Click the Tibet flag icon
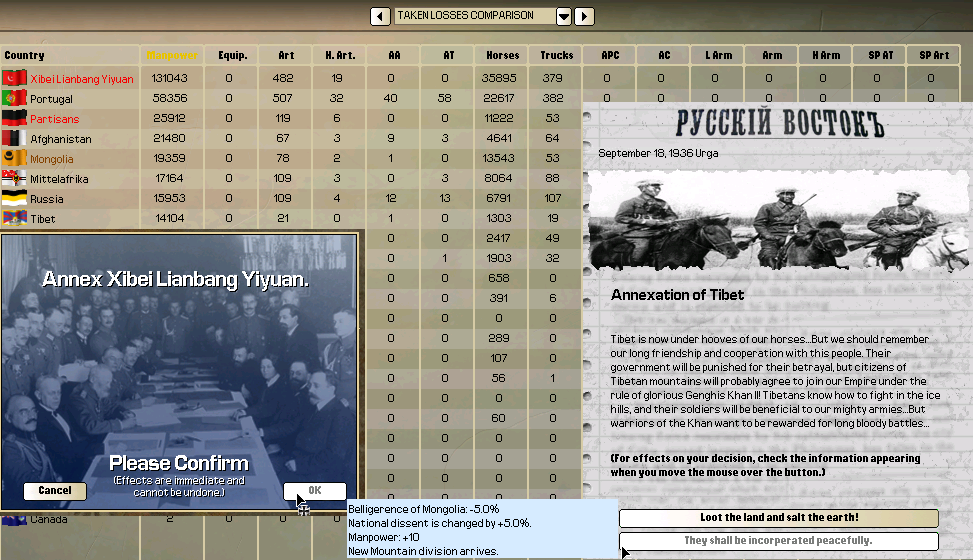The width and height of the screenshot is (973, 560). coord(14,218)
